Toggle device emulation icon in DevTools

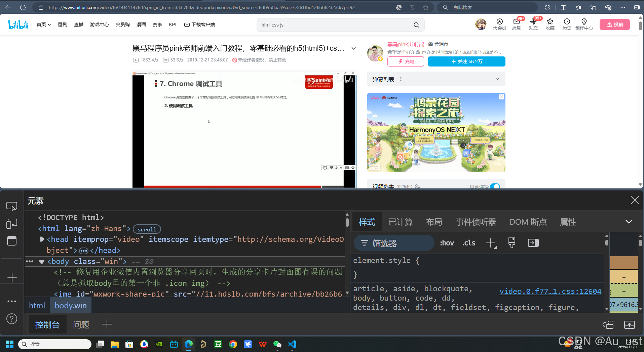[12, 224]
